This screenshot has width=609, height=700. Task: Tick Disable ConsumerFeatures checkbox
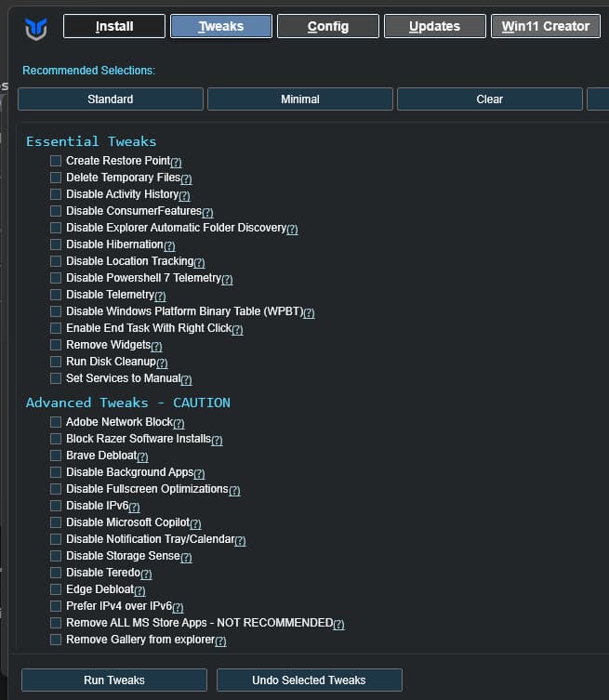(x=56, y=211)
